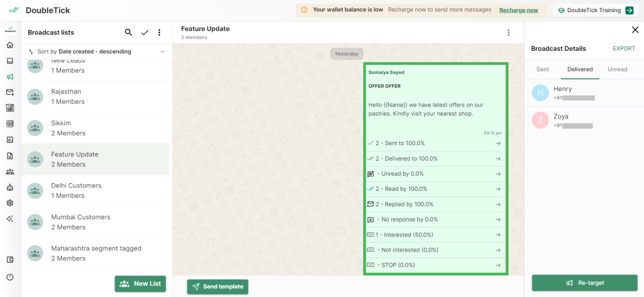Toggle the select-lists checkmark icon
This screenshot has width=644, height=297.
coord(145,33)
